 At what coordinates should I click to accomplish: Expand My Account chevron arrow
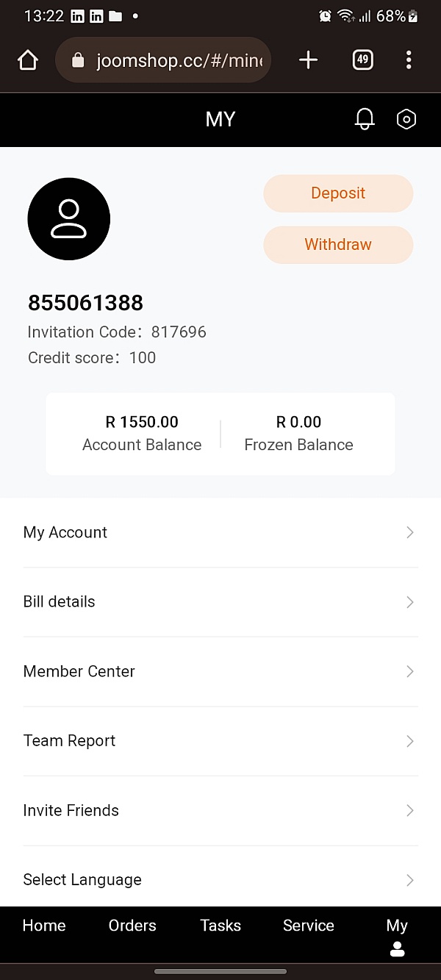(x=410, y=532)
